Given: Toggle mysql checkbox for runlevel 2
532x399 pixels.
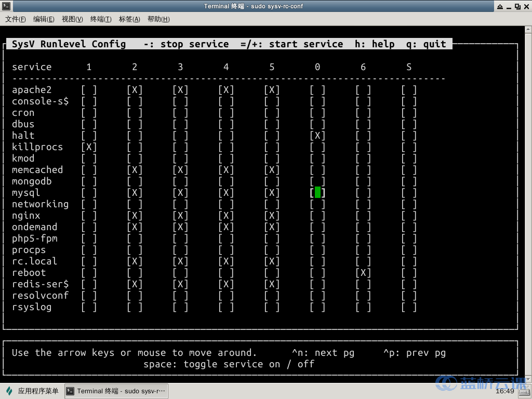Looking at the screenshot, I should [x=135, y=193].
